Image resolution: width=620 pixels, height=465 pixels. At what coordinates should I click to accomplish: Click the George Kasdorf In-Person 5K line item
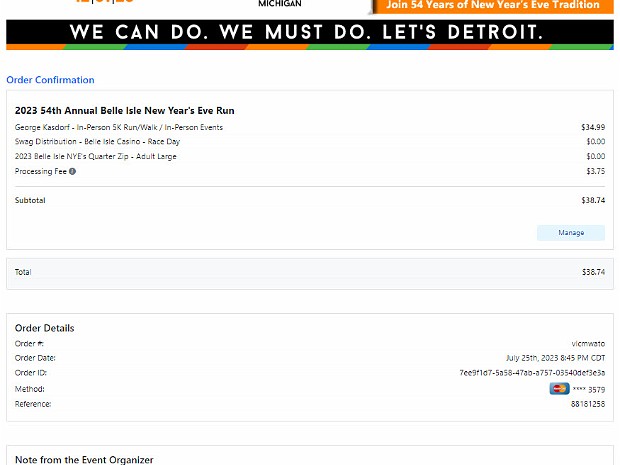pos(119,127)
